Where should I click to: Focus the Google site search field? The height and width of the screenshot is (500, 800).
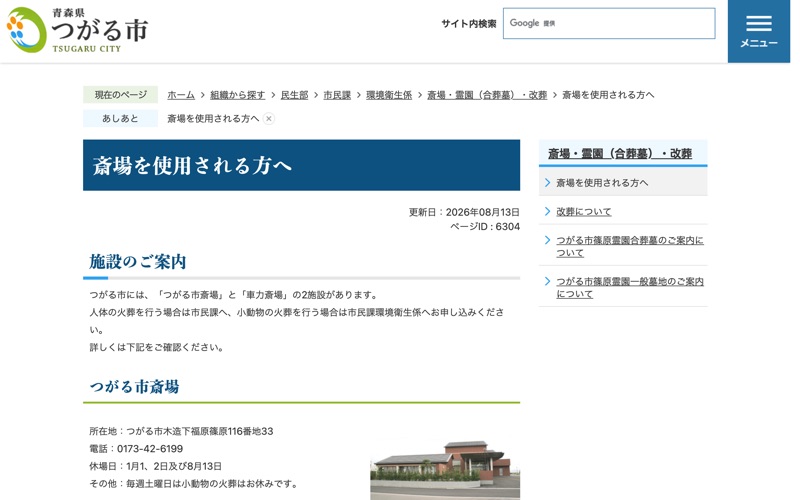[x=609, y=23]
